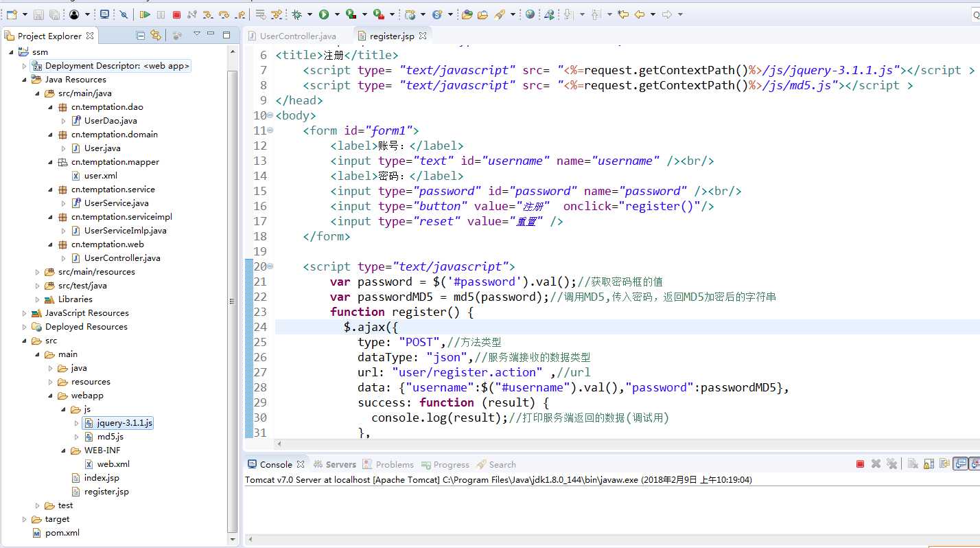Maximize the Project Explorer panel
The image size is (980, 548).
point(226,34)
